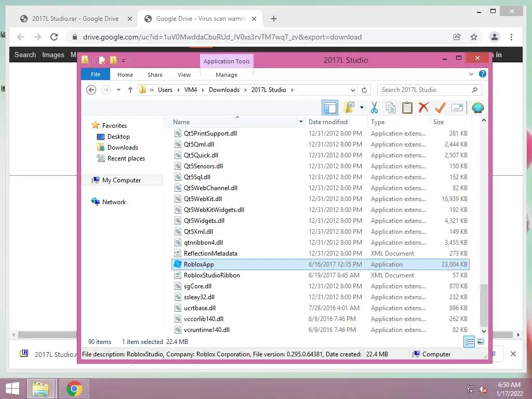Click the File Explorer taskbar icon
Viewport: 532px width, 399px height.
(41, 389)
